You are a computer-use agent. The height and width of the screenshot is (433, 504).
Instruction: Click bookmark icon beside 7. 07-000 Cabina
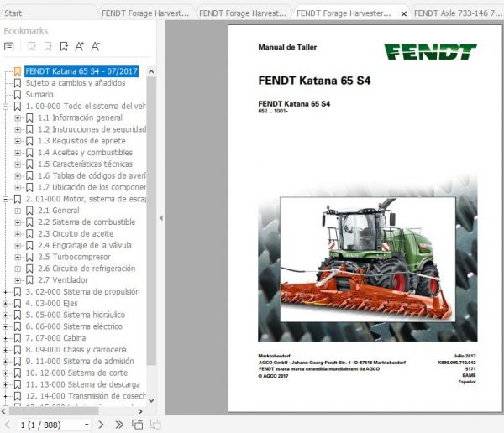point(18,338)
